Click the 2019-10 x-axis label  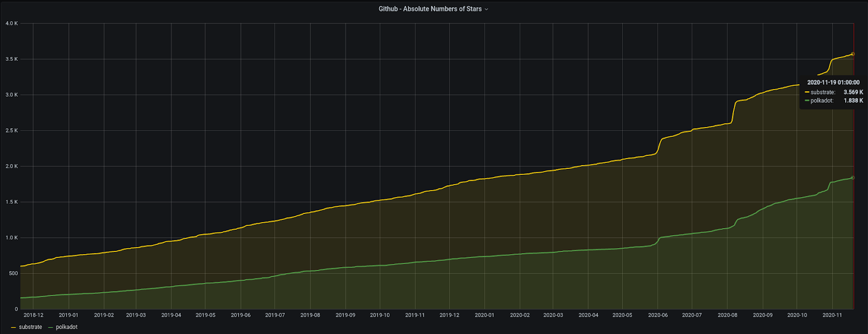tap(380, 315)
